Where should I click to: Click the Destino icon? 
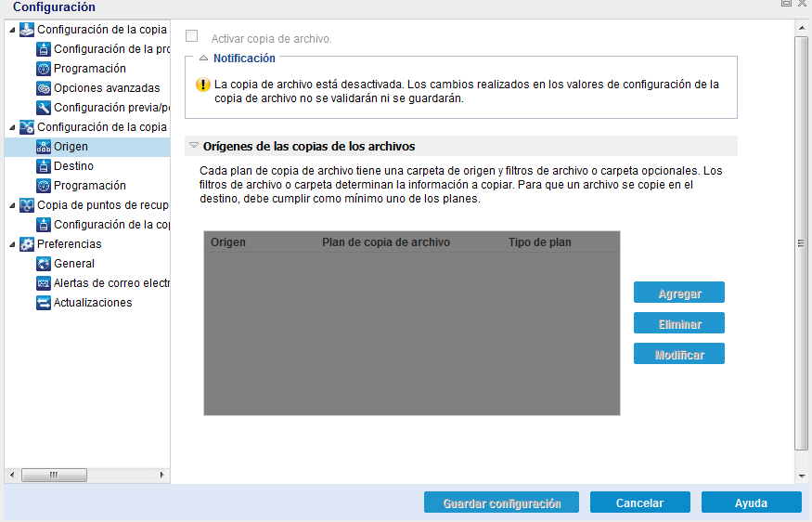point(44,166)
